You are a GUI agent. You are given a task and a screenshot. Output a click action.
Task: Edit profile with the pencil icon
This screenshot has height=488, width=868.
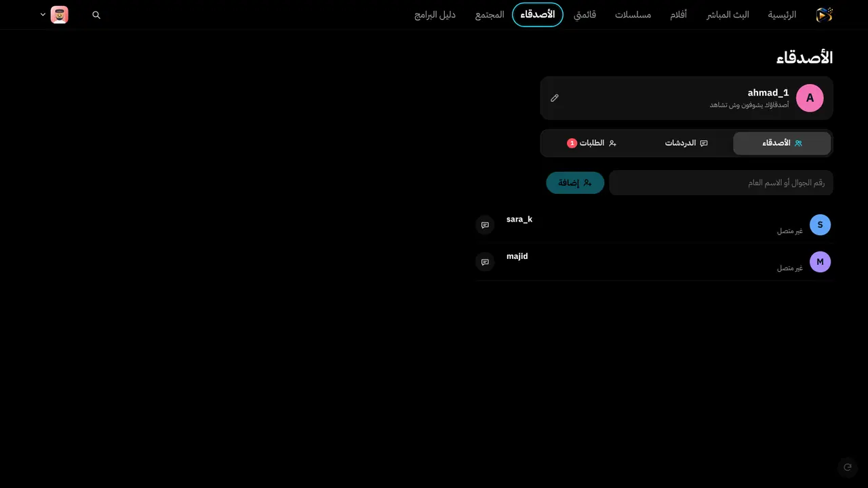pos(555,98)
